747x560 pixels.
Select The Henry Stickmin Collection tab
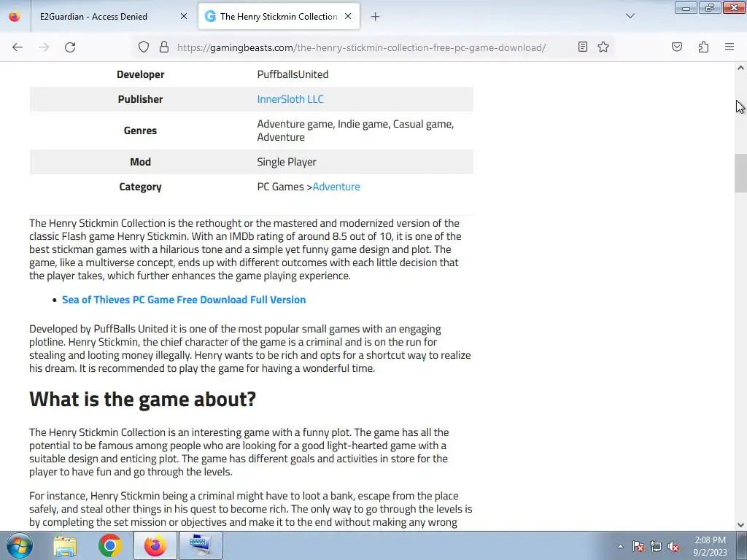279,16
